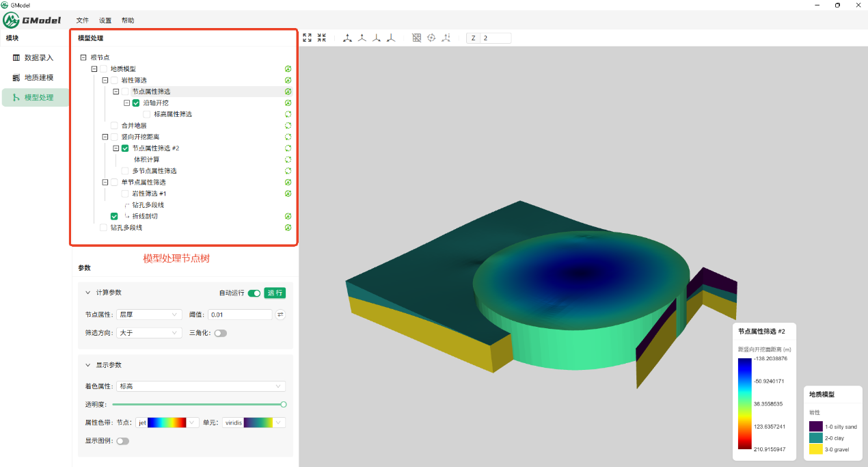Uncheck the 沿轴开挖 node checkbox
This screenshot has width=868, height=467.
click(136, 103)
